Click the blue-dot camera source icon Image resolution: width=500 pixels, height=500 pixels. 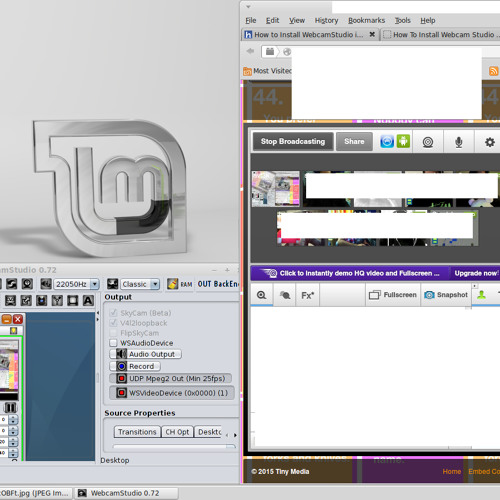coord(42,301)
